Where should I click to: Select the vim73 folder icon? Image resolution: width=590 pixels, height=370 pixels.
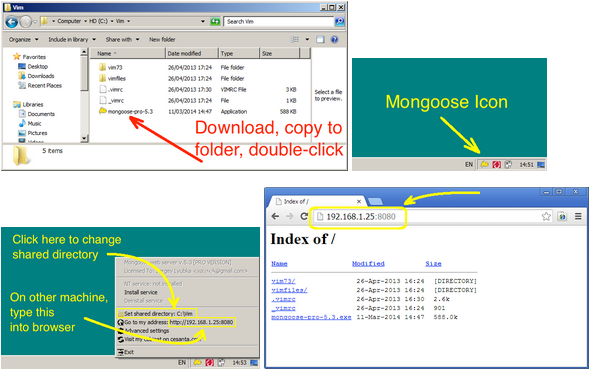pos(103,67)
